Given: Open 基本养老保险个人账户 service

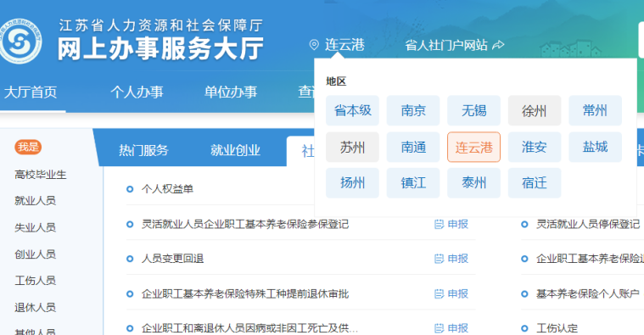Looking at the screenshot, I should pyautogui.click(x=588, y=294).
